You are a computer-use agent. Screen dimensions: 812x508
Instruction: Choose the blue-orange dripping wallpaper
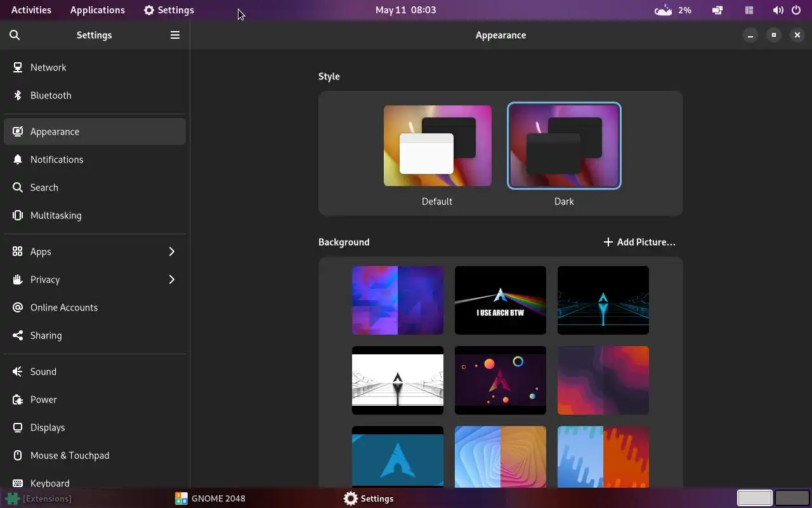click(603, 457)
